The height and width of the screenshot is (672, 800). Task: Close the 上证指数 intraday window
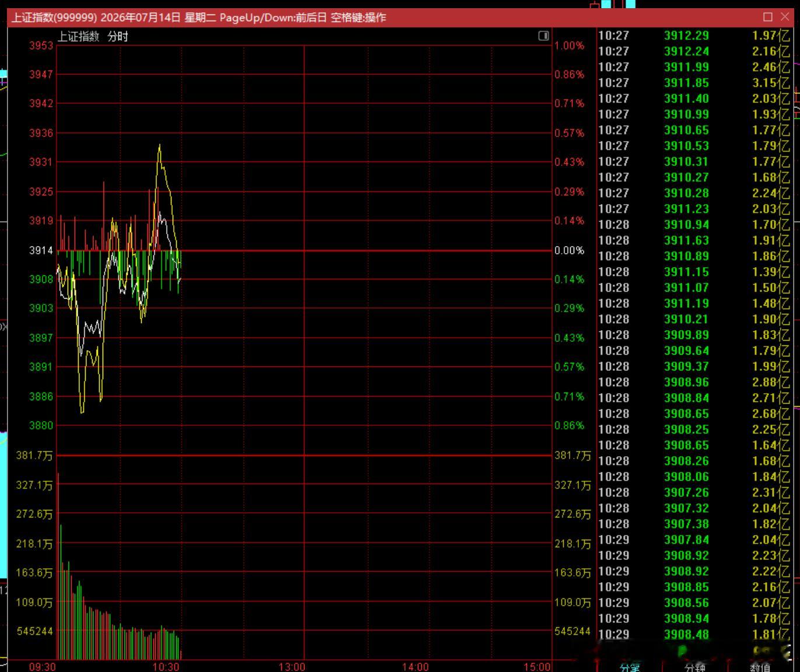pyautogui.click(x=785, y=17)
